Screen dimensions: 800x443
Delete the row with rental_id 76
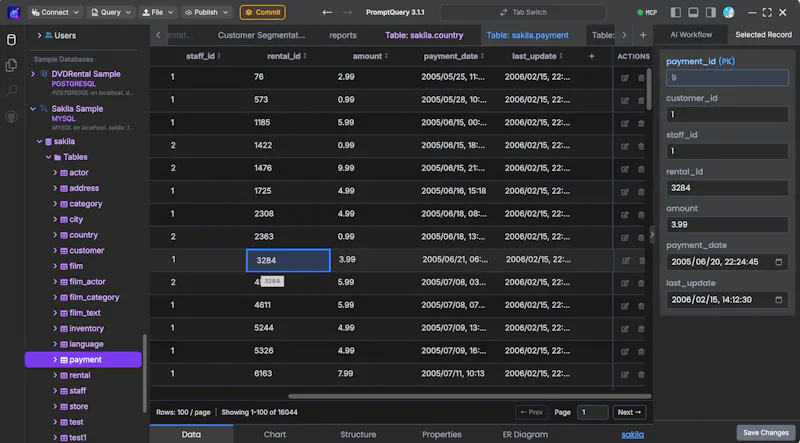point(641,78)
